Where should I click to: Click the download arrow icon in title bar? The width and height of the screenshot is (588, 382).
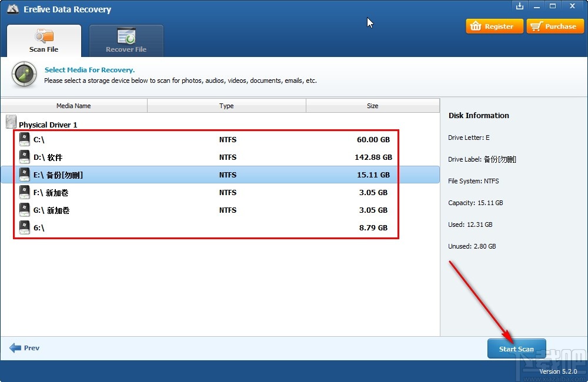point(520,6)
